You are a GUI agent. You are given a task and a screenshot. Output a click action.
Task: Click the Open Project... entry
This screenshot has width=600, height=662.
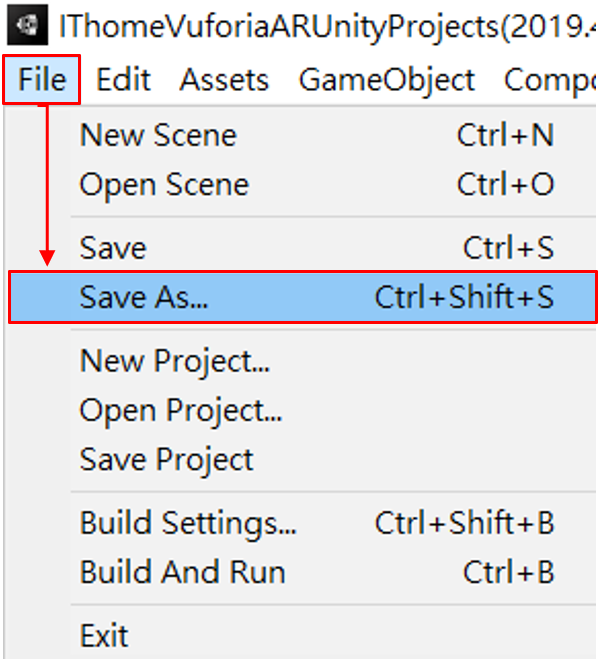point(181,410)
